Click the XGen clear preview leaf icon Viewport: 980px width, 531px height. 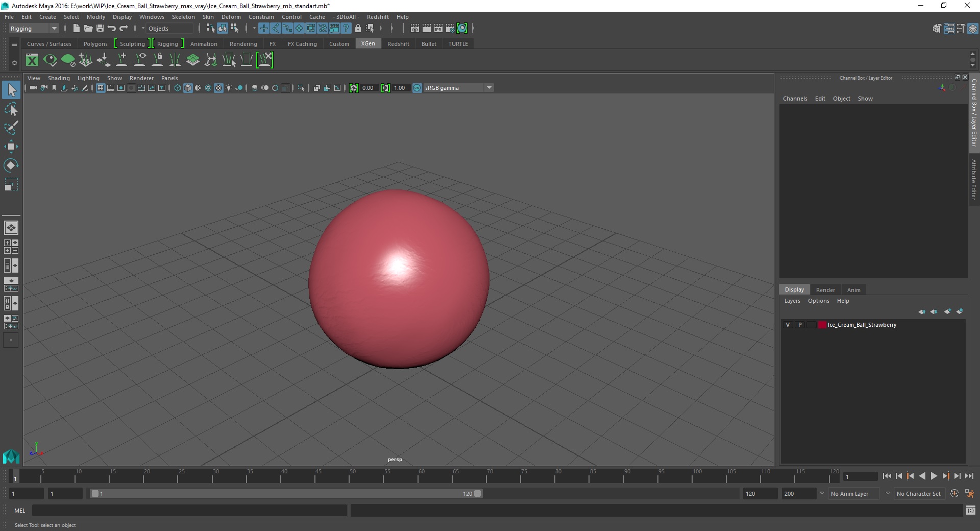point(68,60)
